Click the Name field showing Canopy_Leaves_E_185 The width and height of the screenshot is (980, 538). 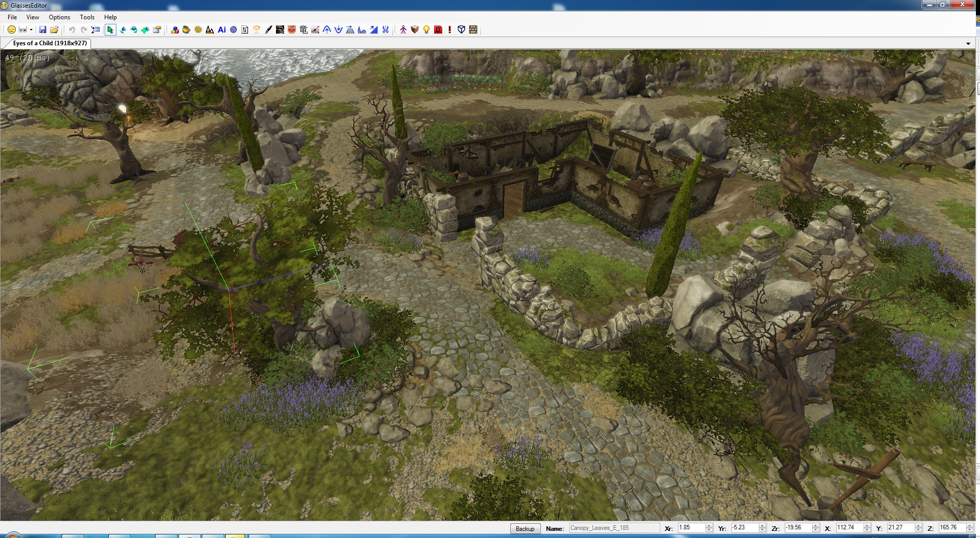click(614, 528)
